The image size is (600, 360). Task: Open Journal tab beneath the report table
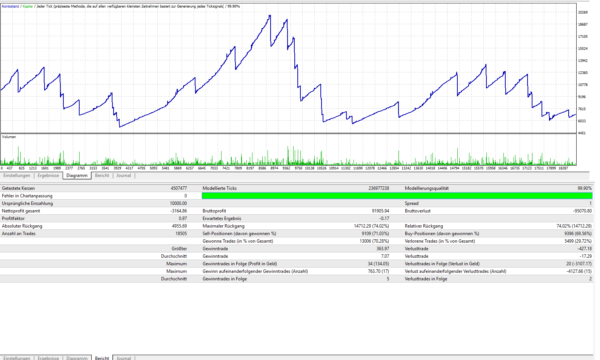coord(124,358)
